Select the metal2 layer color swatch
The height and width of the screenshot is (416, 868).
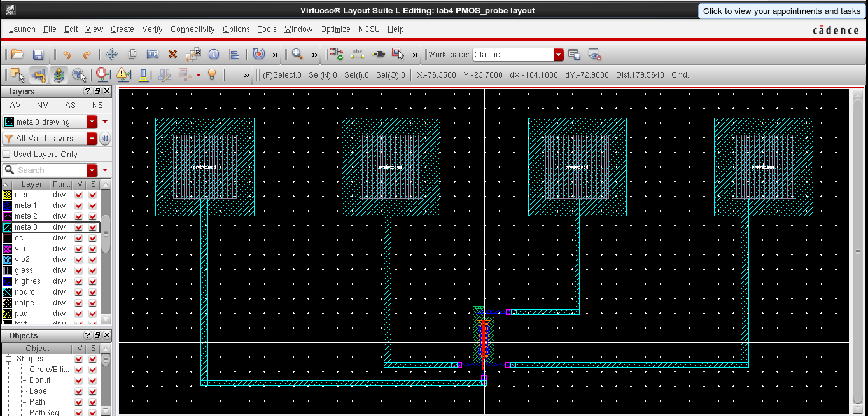tap(8, 216)
